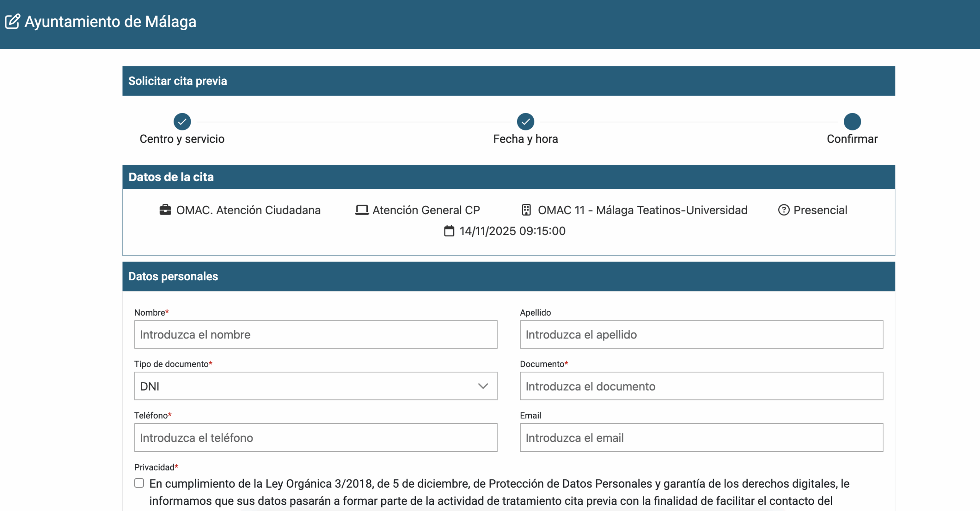Click the calendar icon beside 14/11/2025 date

[449, 231]
